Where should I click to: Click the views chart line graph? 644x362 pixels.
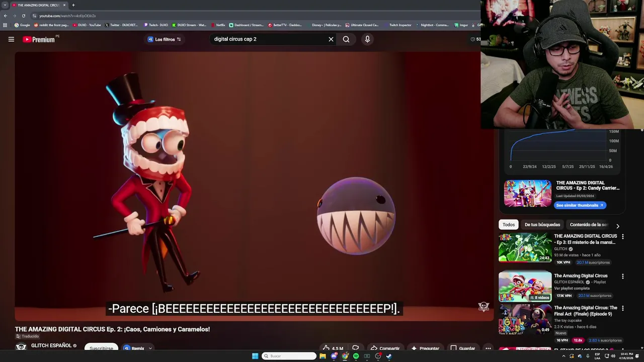(x=558, y=145)
